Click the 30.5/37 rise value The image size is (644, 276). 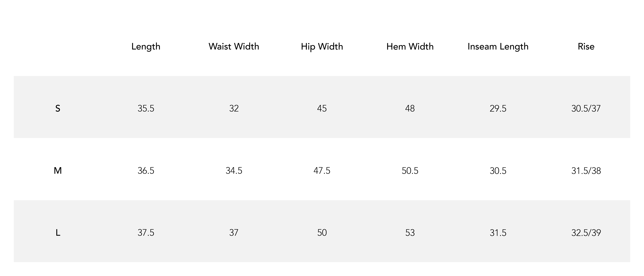(586, 108)
